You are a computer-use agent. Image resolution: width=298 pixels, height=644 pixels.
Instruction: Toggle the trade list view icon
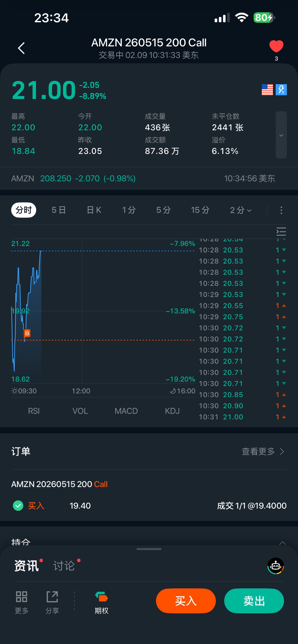click(281, 232)
